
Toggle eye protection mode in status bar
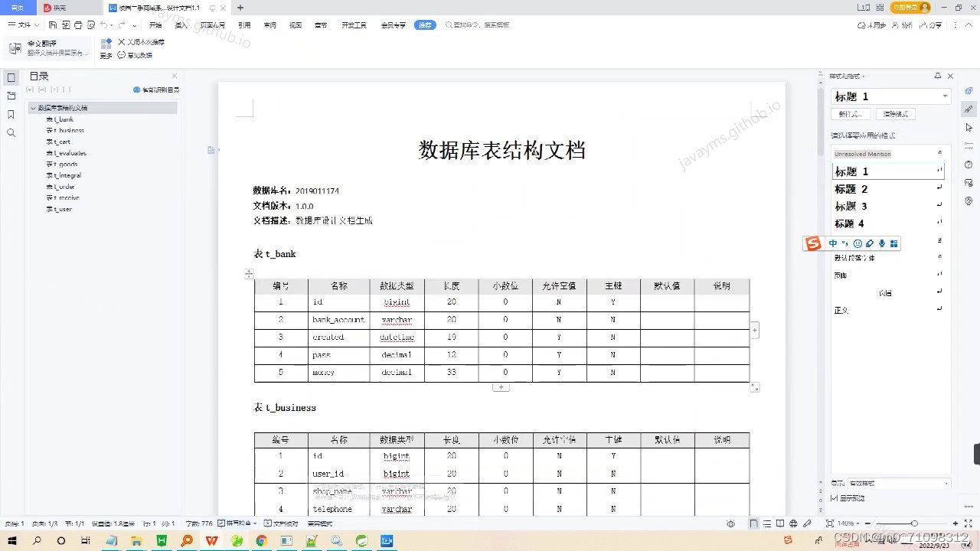click(731, 523)
